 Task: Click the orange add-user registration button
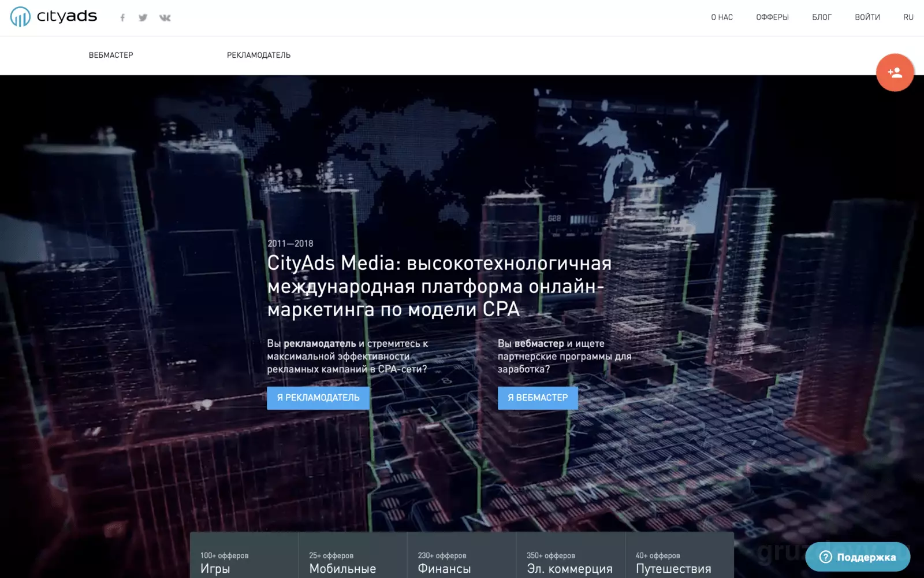[x=895, y=73]
